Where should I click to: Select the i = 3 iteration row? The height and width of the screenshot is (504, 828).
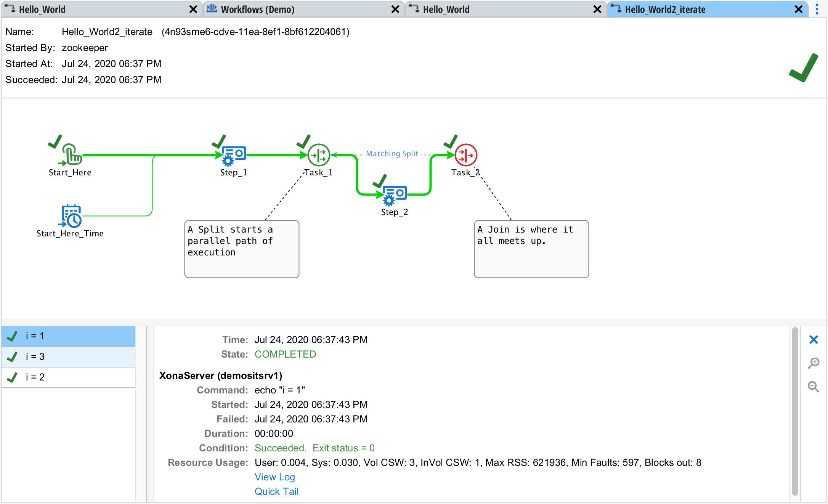point(69,356)
